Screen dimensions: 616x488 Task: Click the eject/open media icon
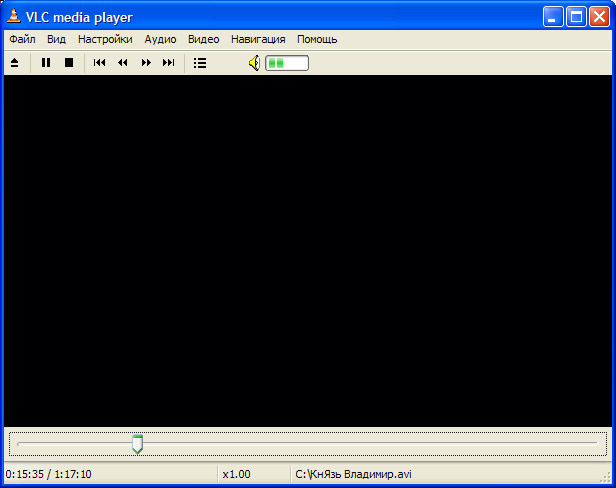coord(15,63)
